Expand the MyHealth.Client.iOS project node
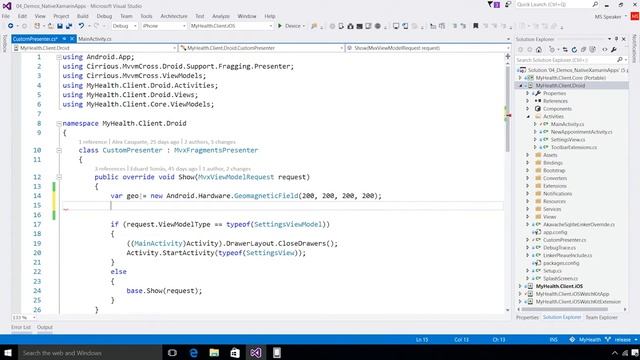640x360 pixels. pyautogui.click(x=520, y=286)
